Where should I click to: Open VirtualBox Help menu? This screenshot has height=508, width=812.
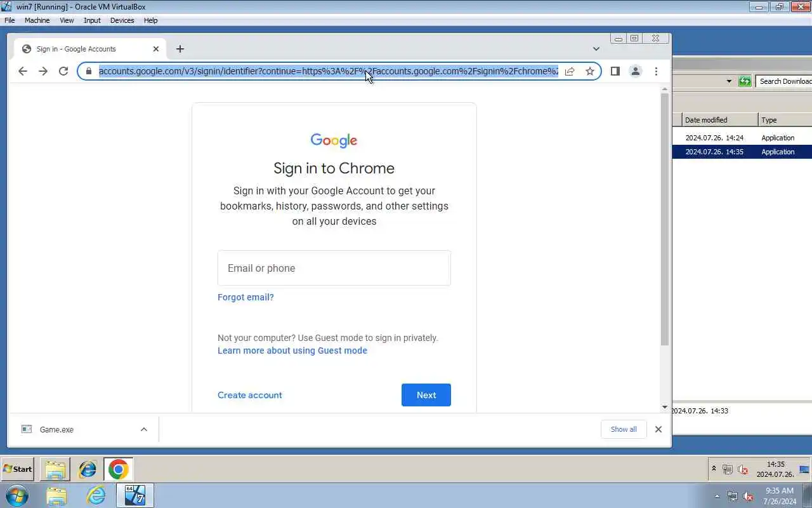click(x=150, y=20)
